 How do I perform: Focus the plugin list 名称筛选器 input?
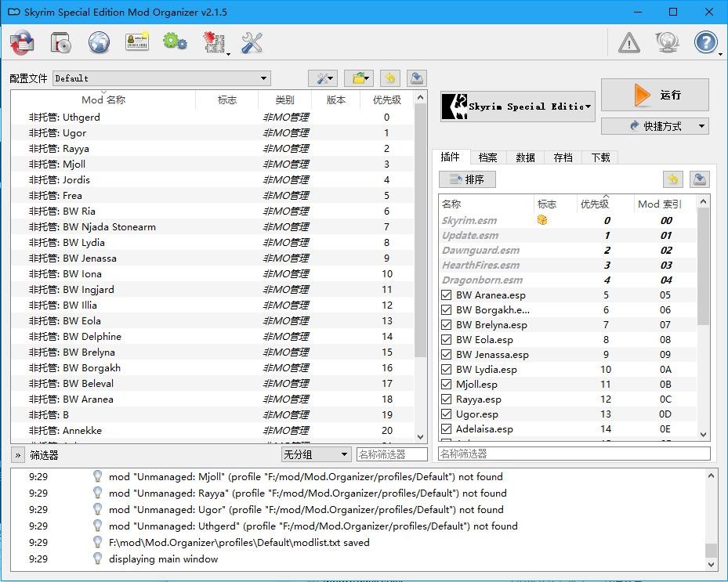click(574, 454)
